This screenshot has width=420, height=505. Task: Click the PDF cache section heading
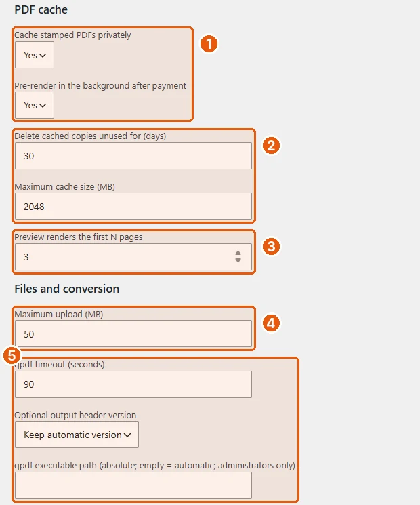41,9
